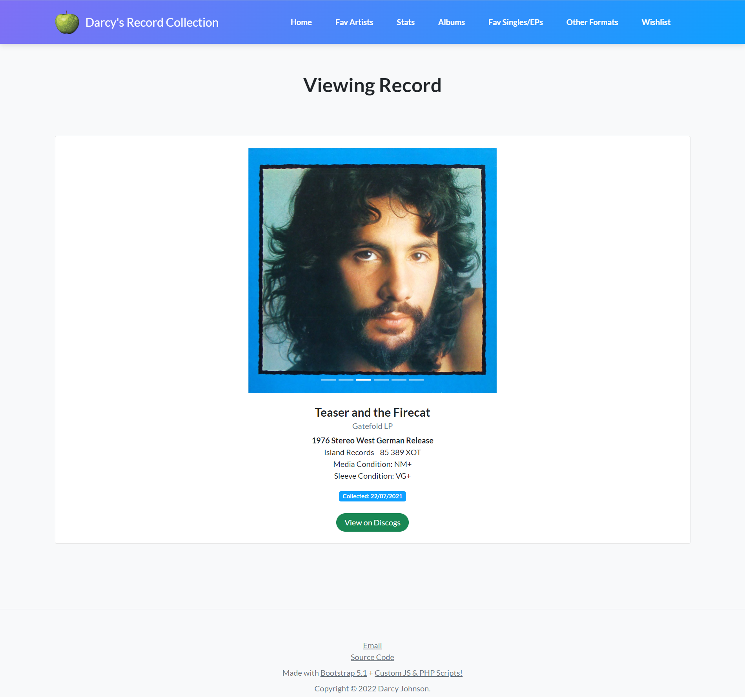745x700 pixels.
Task: Click the green apple logo icon
Action: (x=67, y=22)
